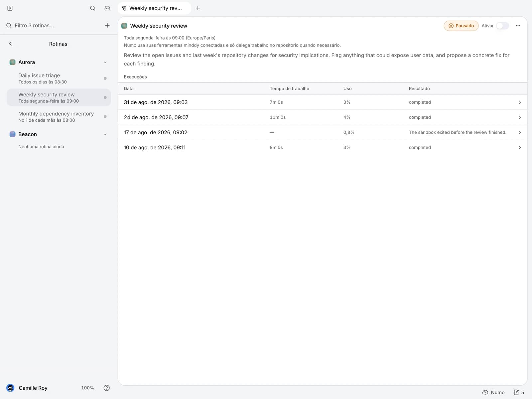Screen dimensions: 532x399
Task: Add a new routine with plus icon
Action: (x=107, y=25)
